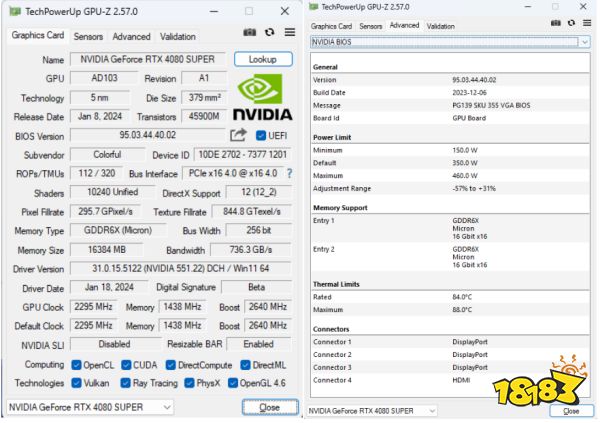
Task: Toggle the Ray Tracing checkbox
Action: (x=126, y=383)
